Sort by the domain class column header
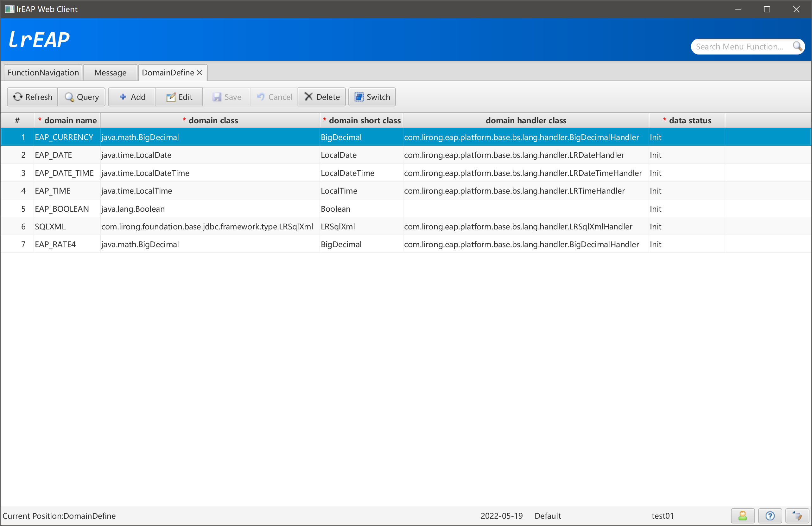Viewport: 812px width, 526px height. [x=210, y=120]
